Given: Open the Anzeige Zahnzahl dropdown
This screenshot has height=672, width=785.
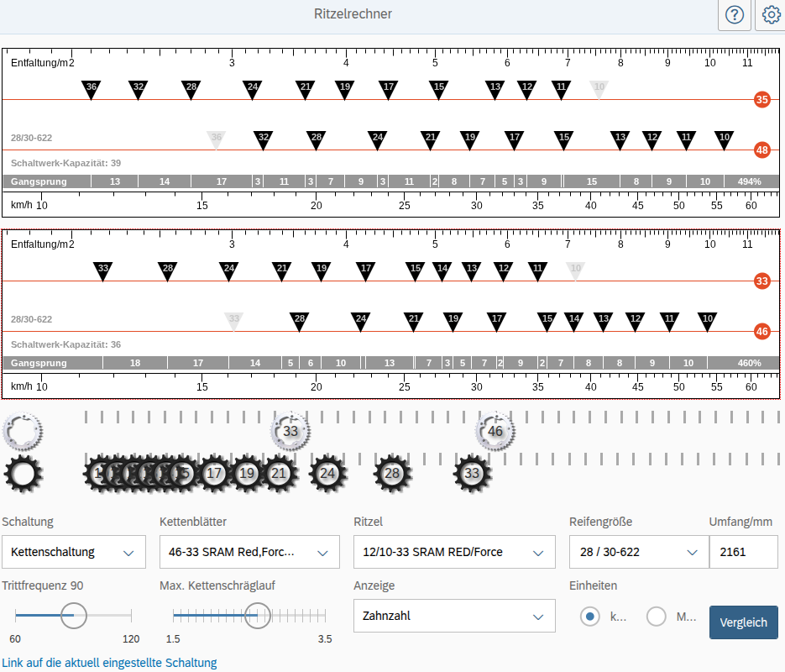Looking at the screenshot, I should 454,616.
